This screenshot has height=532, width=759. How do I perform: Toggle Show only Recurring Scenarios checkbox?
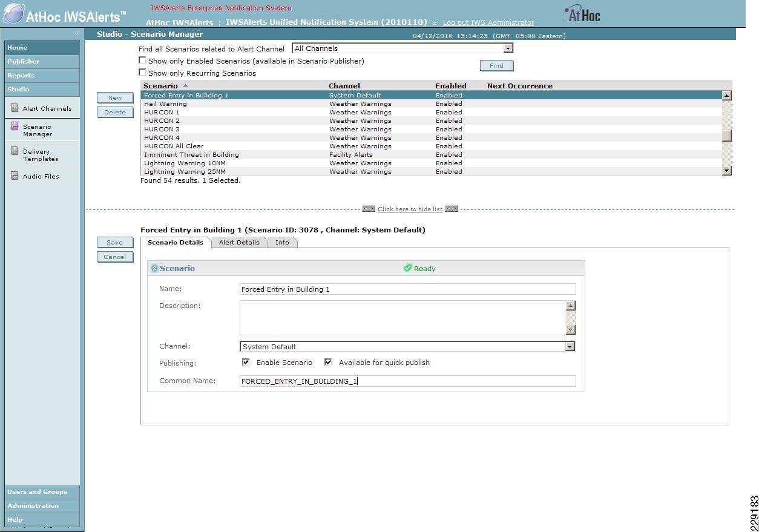[142, 73]
